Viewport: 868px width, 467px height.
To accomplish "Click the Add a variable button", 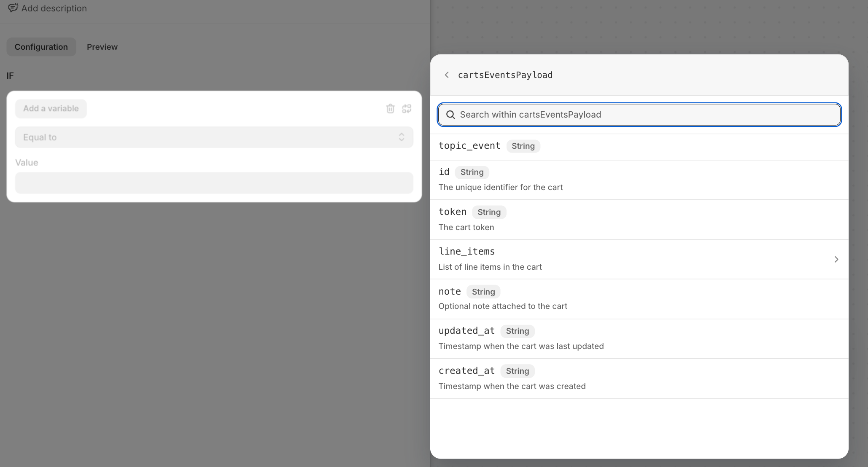I will pyautogui.click(x=51, y=109).
